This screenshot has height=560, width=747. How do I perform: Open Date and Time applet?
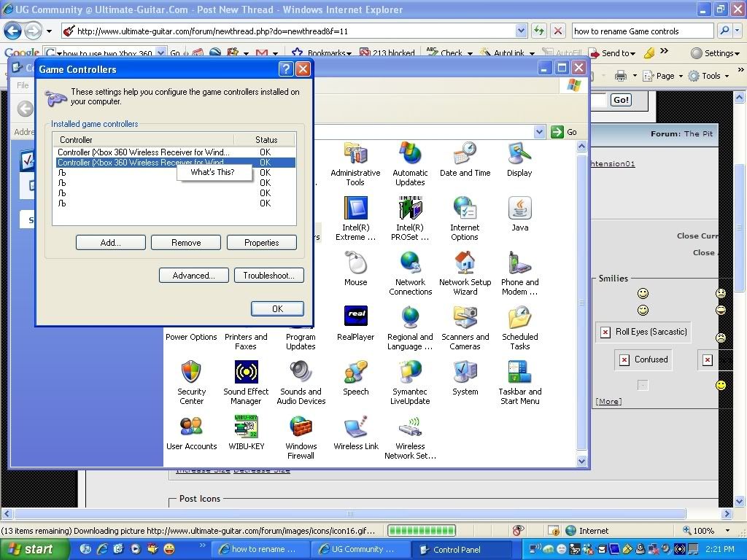(x=465, y=159)
